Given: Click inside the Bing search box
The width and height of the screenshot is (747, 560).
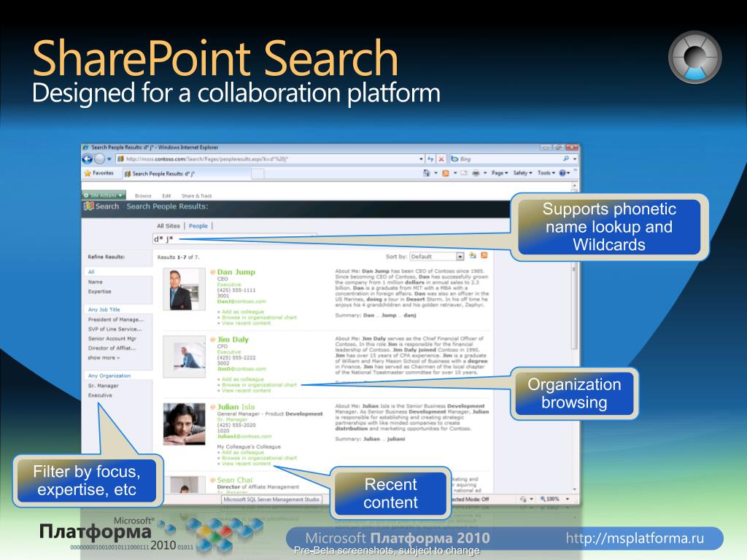Looking at the screenshot, I should coord(506,159).
